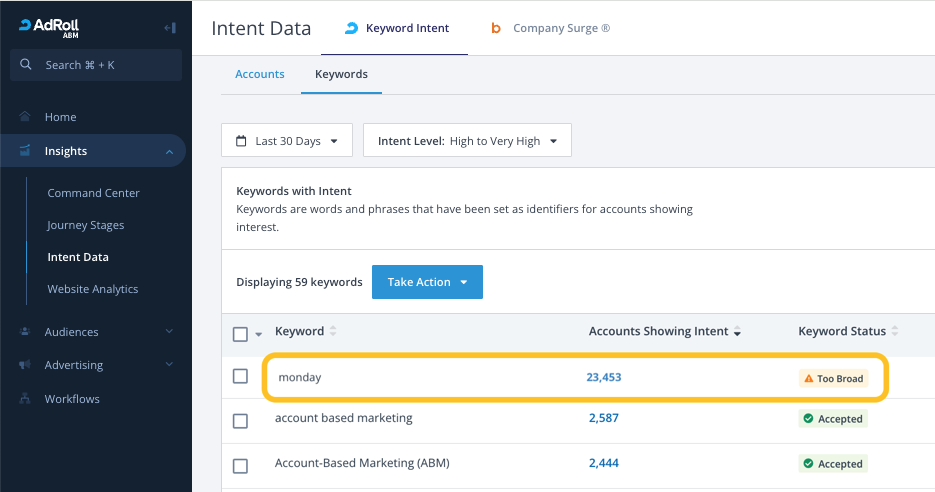Switch to the Company Surge tab

[x=550, y=28]
